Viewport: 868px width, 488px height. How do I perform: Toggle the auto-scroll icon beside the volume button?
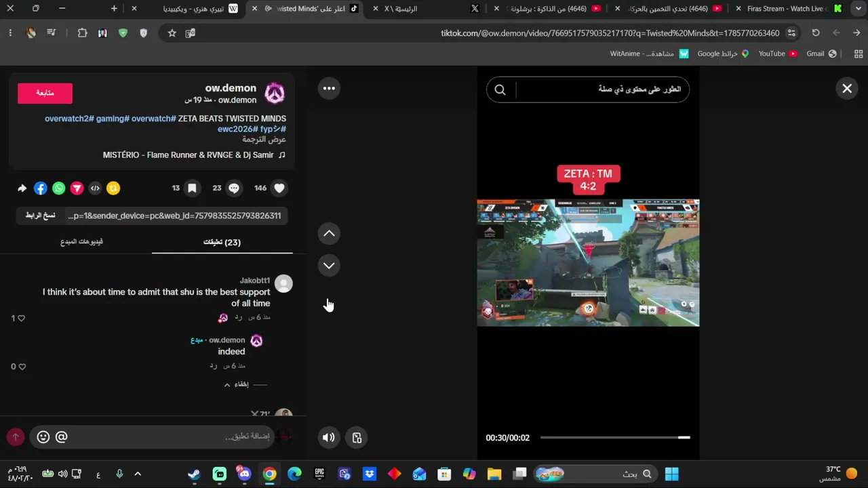pyautogui.click(x=357, y=437)
